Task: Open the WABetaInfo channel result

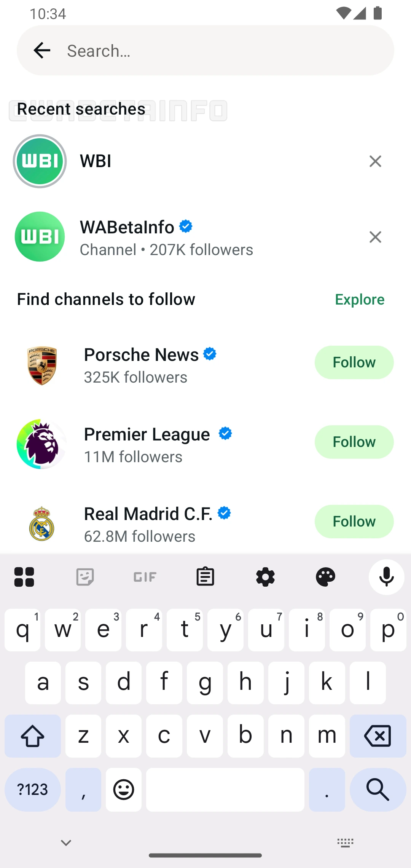Action: pyautogui.click(x=166, y=237)
